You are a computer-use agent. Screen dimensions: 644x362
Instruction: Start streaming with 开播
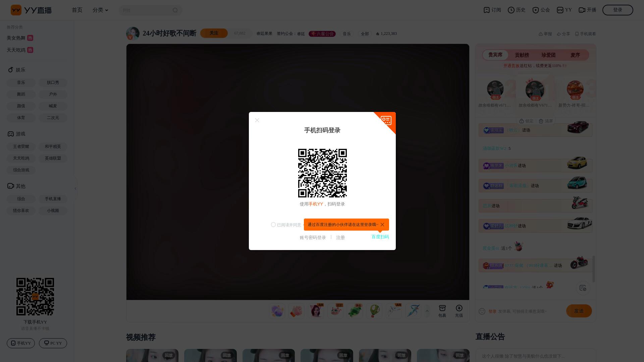tap(587, 10)
